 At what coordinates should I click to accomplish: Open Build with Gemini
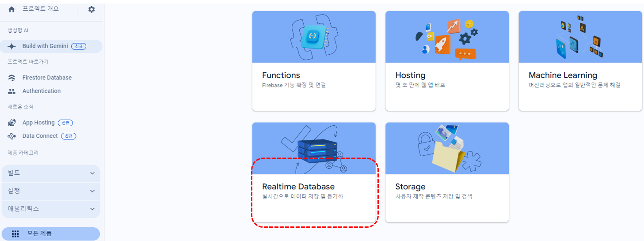[51, 46]
